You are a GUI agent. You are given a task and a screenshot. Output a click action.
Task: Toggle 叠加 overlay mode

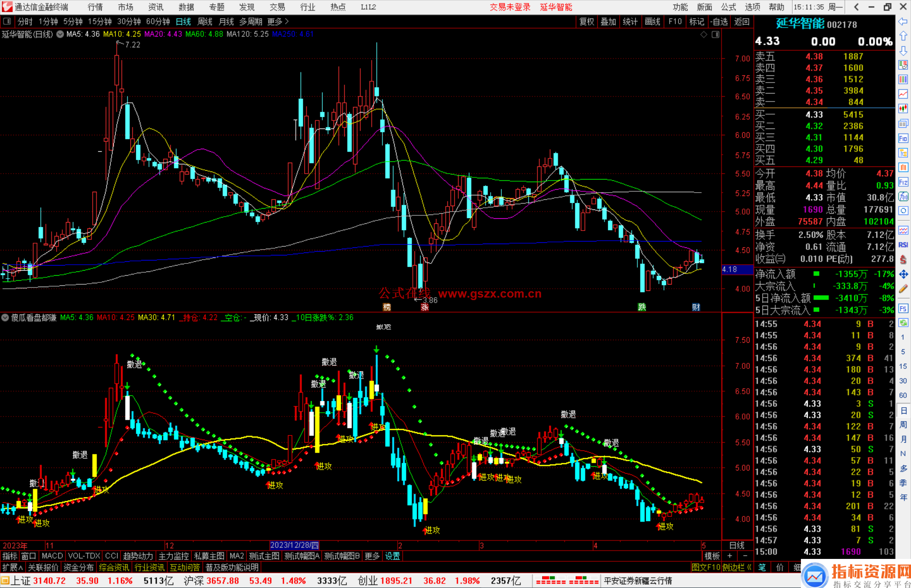coord(609,21)
